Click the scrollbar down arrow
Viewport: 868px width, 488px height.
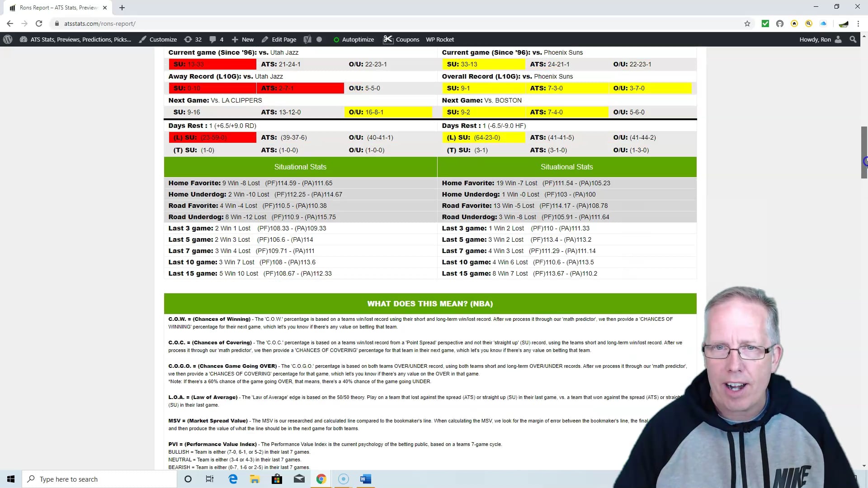(x=864, y=466)
